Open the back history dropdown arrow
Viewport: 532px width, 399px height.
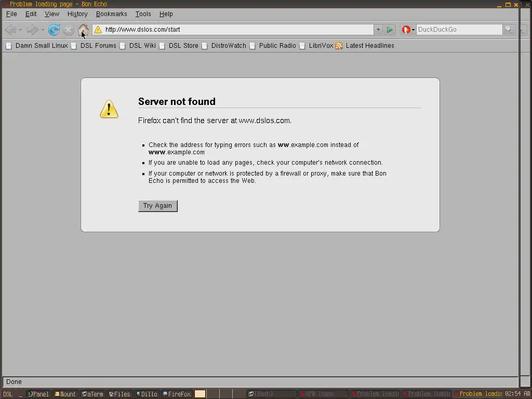(20, 30)
